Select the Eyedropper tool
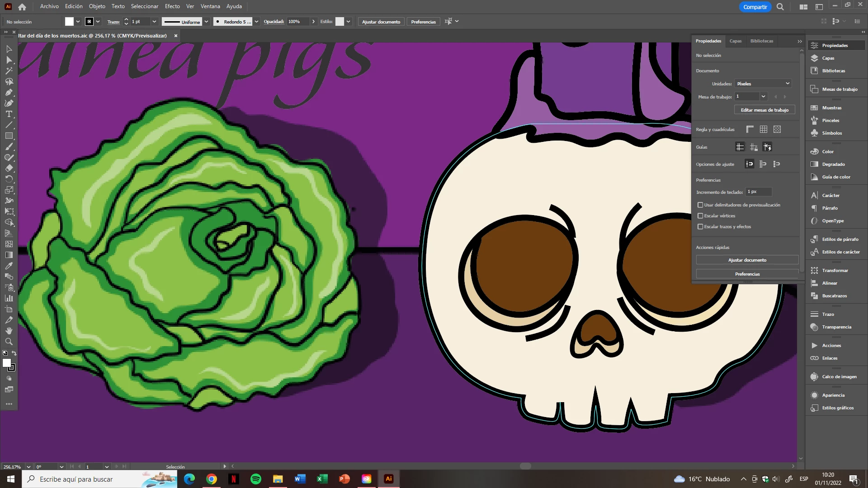This screenshot has height=488, width=868. tap(9, 266)
